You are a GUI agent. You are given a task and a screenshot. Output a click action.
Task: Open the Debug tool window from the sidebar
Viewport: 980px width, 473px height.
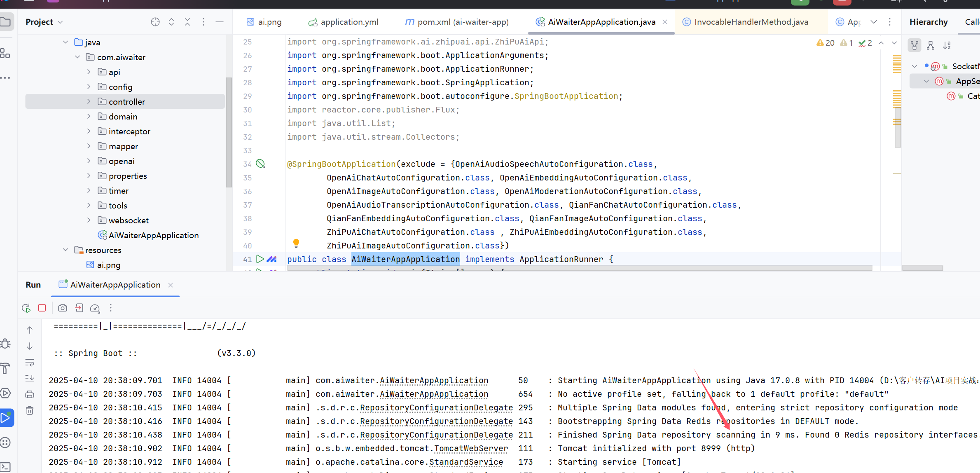6,344
